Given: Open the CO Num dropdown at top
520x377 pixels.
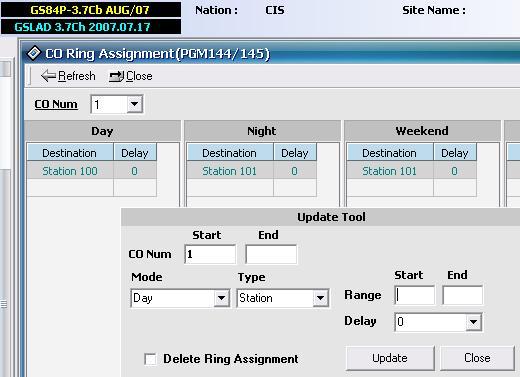Looking at the screenshot, I should tap(134, 104).
